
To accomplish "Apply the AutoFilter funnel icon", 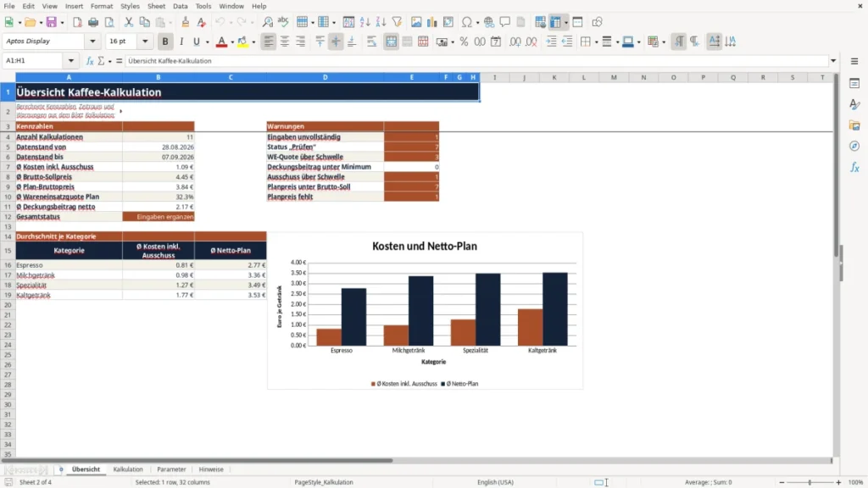I will (x=397, y=22).
